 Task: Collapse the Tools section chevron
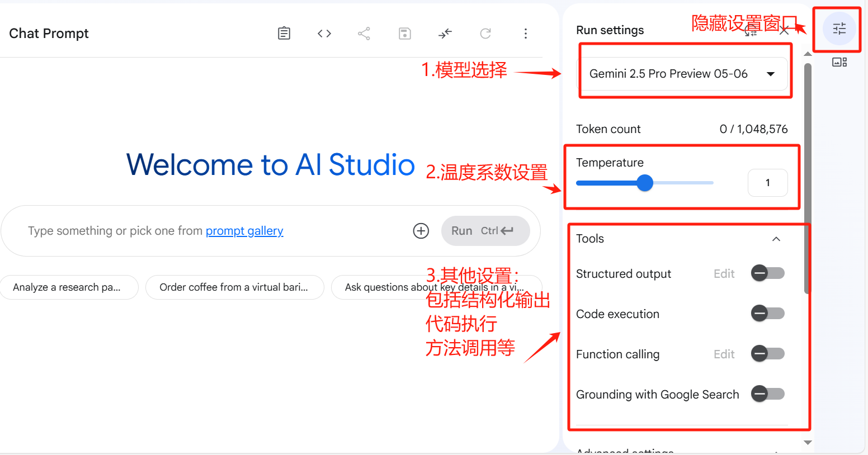(776, 239)
